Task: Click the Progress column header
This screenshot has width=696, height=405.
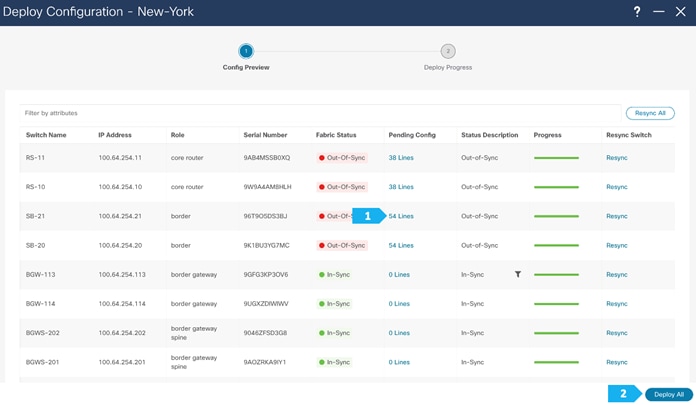Action: [547, 135]
